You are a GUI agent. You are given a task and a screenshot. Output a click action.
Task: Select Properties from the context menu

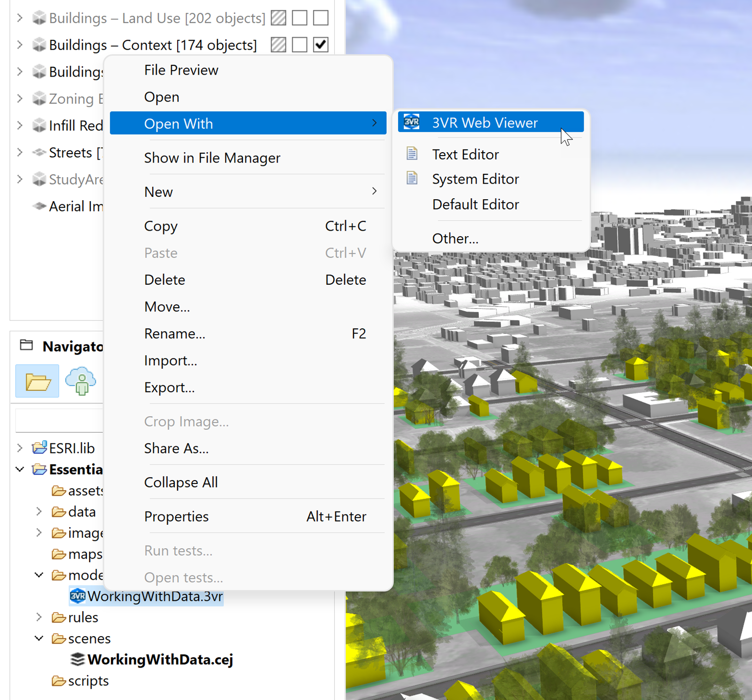[176, 516]
